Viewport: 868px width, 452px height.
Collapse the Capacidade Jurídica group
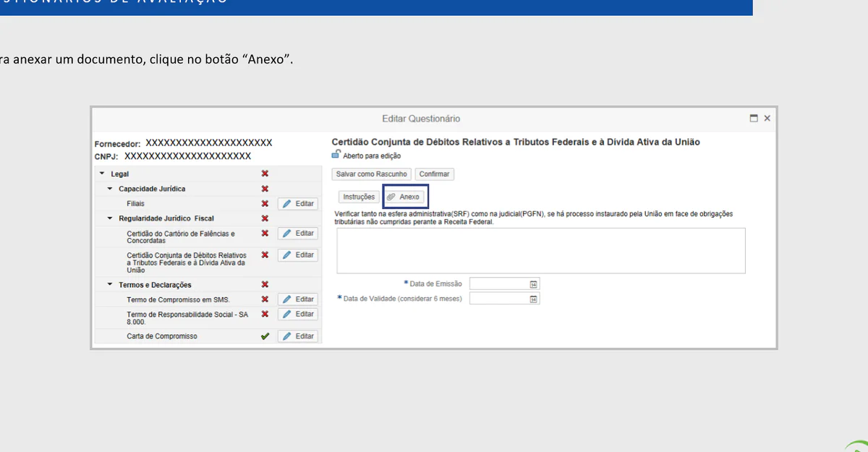[110, 189]
